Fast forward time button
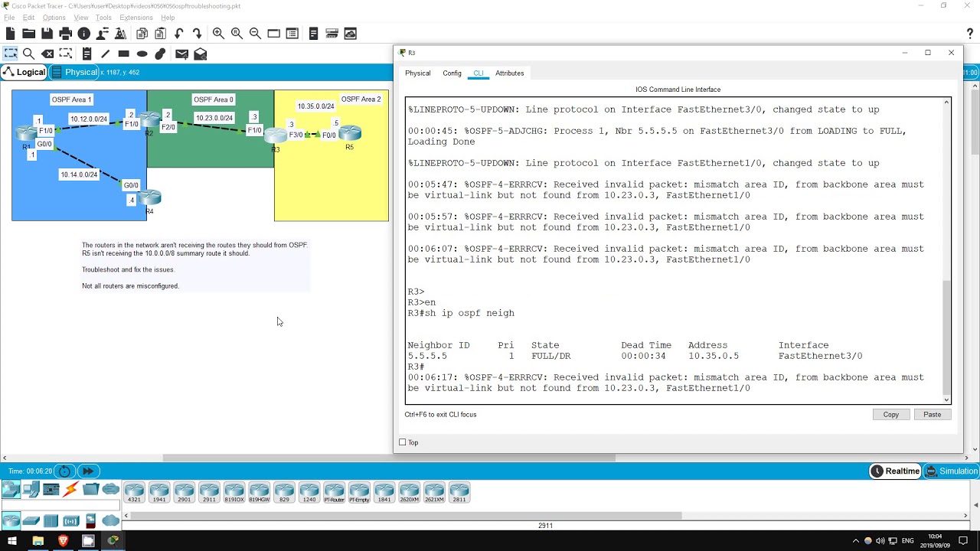This screenshot has height=551, width=980. [88, 471]
